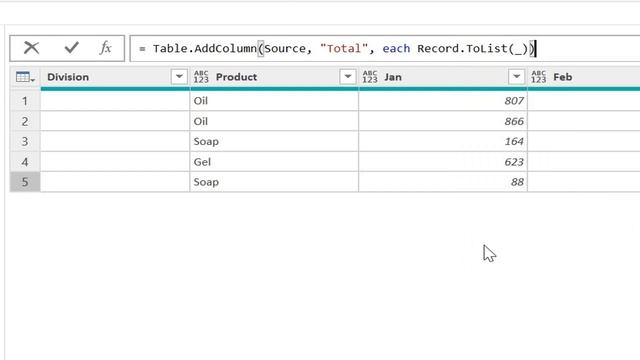
Task: Open the table menu icon in header corner
Action: point(25,77)
